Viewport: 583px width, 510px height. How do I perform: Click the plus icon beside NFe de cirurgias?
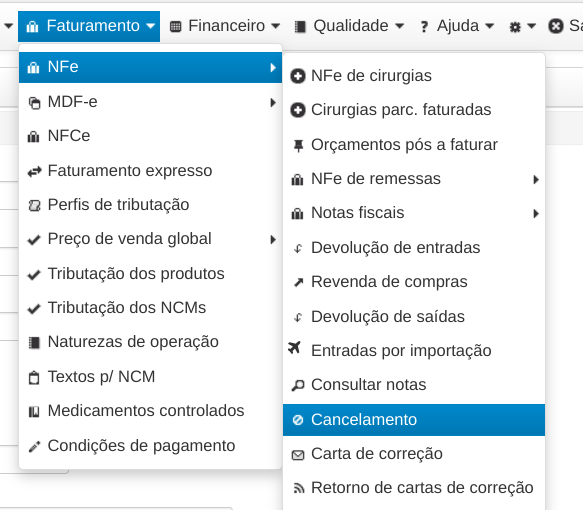[298, 76]
